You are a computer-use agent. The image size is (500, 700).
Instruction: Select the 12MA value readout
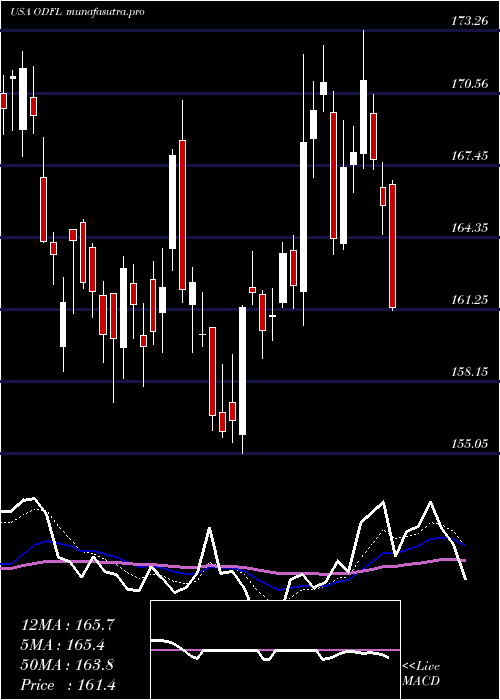click(x=68, y=625)
